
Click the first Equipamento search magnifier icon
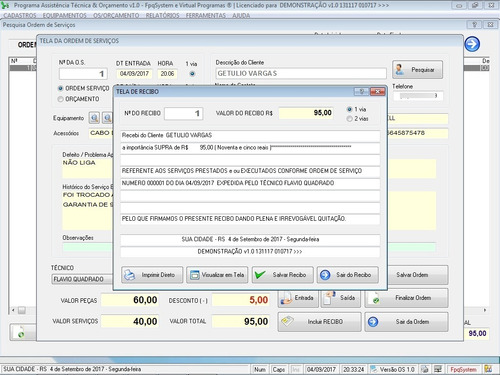tap(94, 118)
